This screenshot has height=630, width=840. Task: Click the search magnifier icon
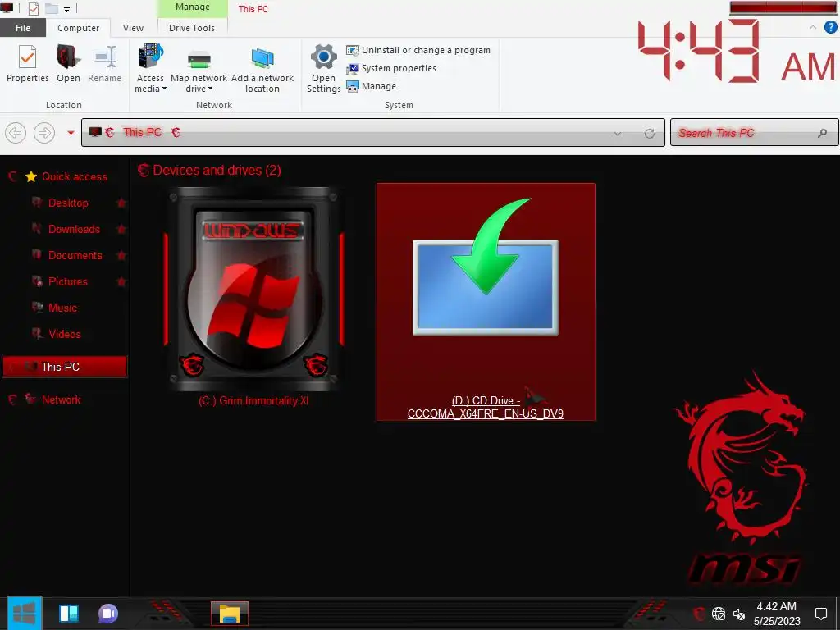pyautogui.click(x=822, y=133)
